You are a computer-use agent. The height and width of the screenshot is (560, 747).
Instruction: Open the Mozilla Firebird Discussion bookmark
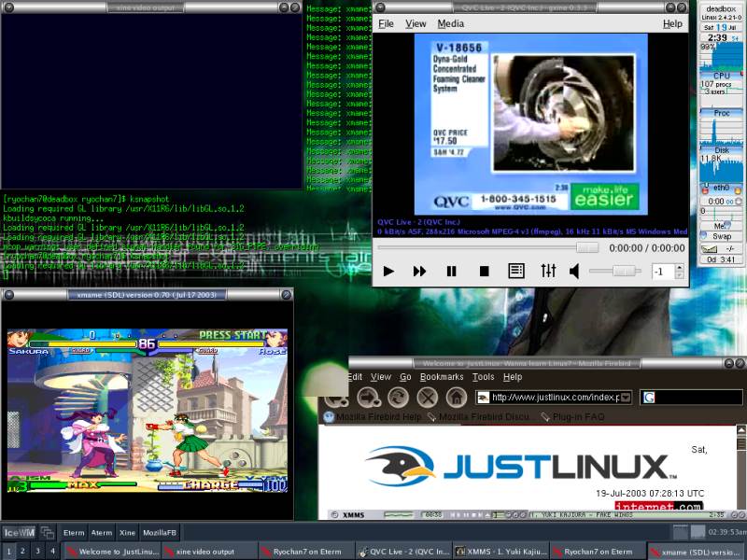479,416
